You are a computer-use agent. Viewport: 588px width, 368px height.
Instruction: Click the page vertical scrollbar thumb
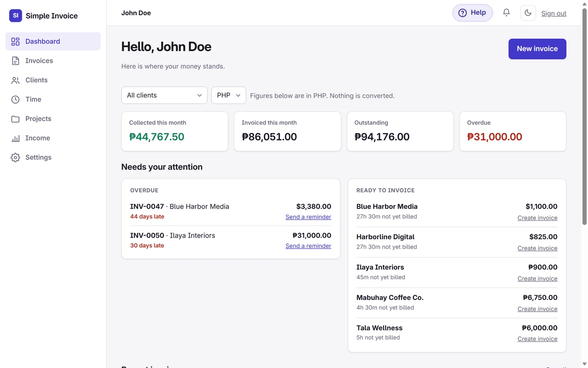click(584, 116)
